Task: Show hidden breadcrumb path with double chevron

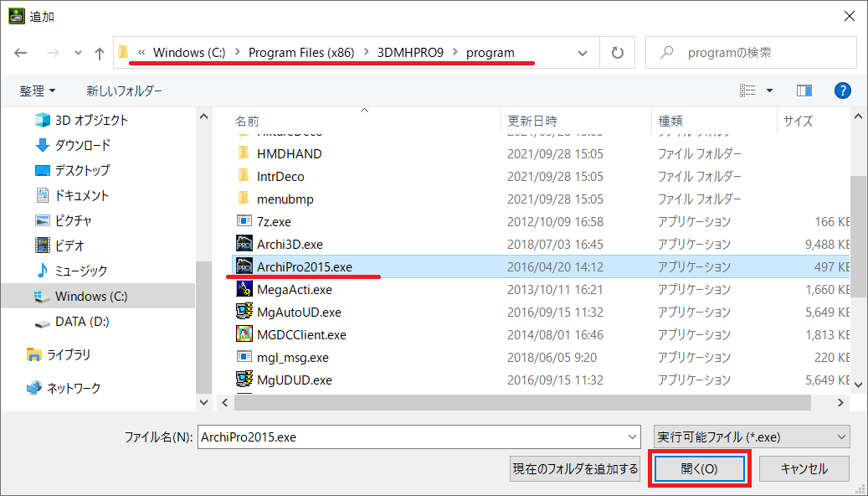Action: [141, 52]
